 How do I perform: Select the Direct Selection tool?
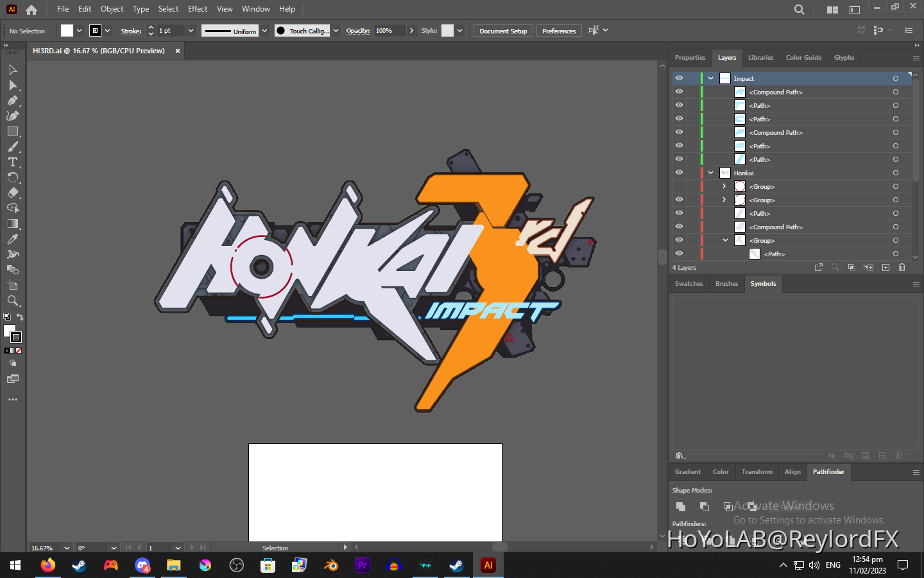(12, 85)
